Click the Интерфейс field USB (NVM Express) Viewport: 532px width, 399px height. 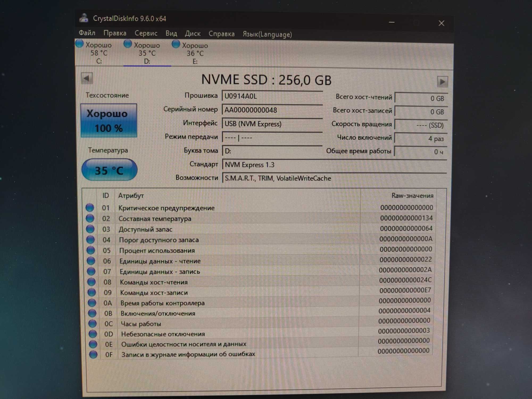tap(272, 124)
